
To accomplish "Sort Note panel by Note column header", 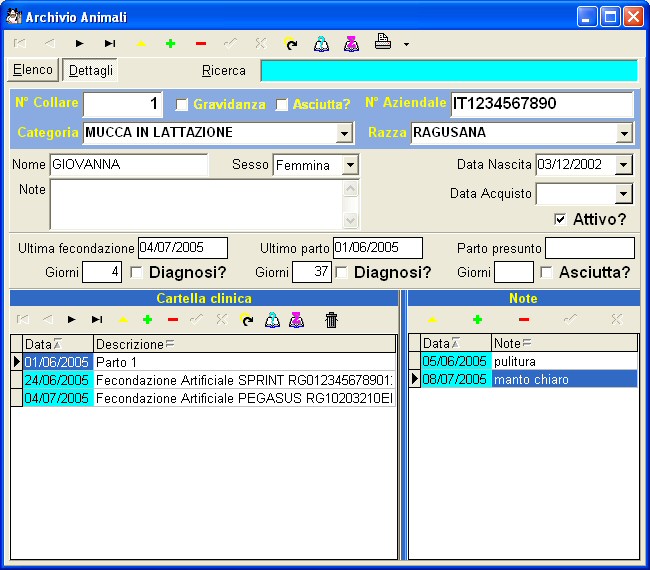I will pos(565,343).
